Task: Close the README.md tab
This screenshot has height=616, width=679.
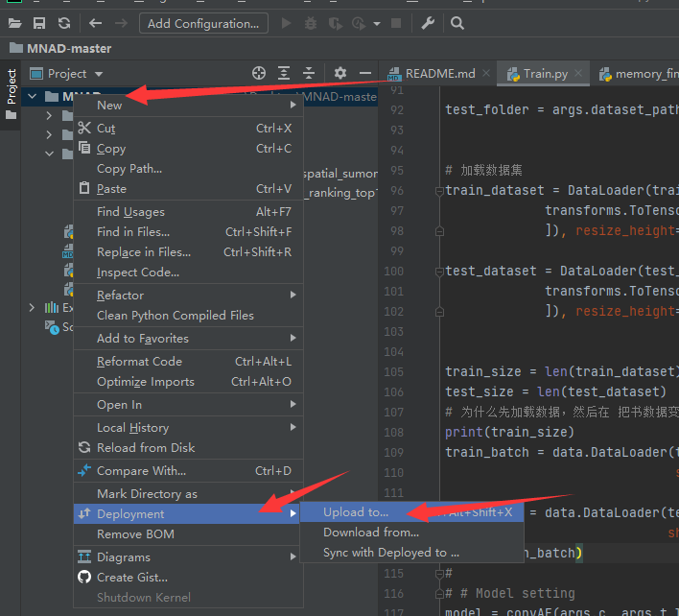Action: click(x=486, y=73)
